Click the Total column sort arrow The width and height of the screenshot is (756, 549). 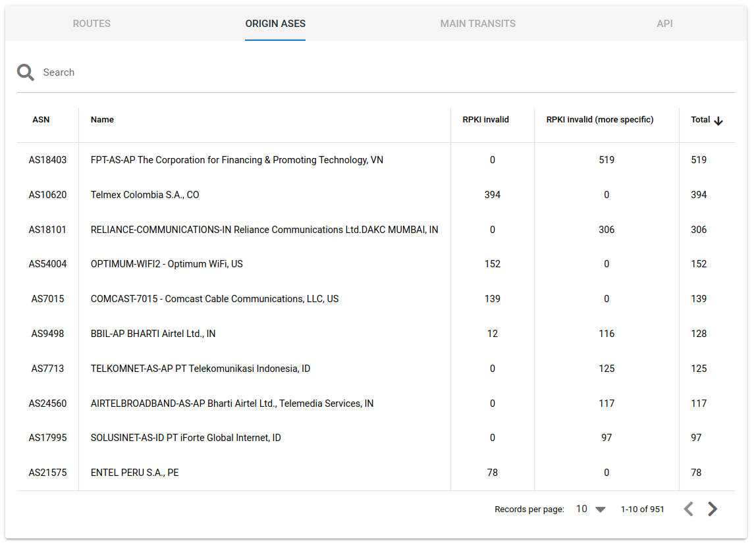(718, 120)
